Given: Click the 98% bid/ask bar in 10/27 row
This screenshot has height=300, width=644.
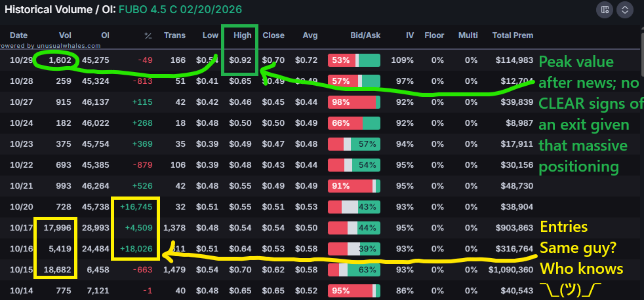Looking at the screenshot, I should click(354, 102).
